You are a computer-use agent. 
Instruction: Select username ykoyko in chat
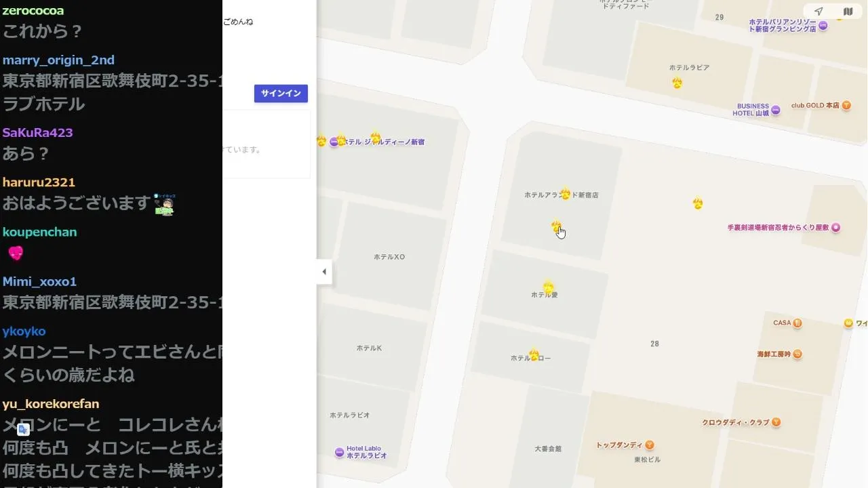[x=24, y=331]
